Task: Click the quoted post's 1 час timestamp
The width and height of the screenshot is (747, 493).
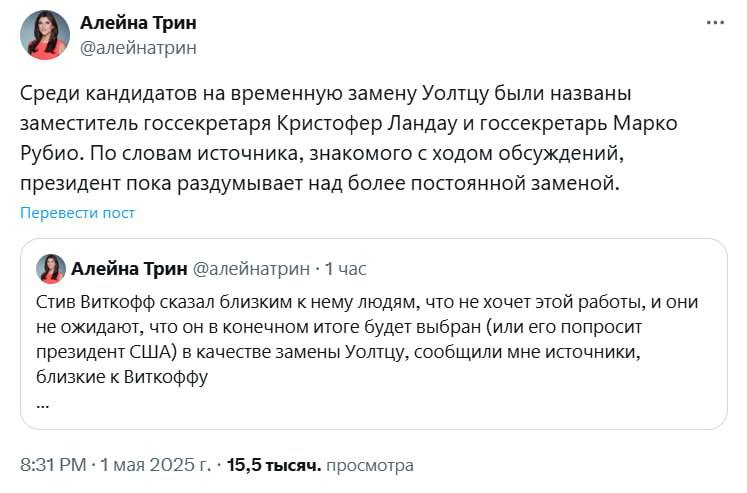Action: coord(347,268)
